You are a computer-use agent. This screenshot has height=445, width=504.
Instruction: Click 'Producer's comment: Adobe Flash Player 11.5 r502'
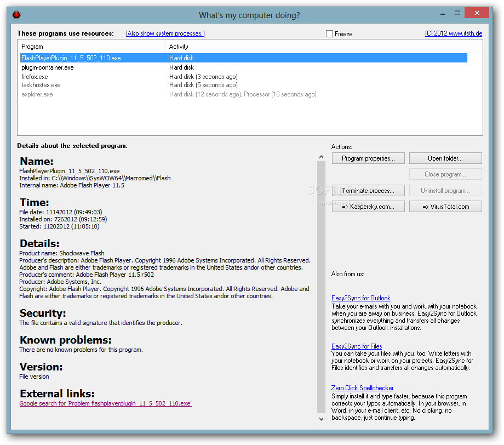(87, 275)
